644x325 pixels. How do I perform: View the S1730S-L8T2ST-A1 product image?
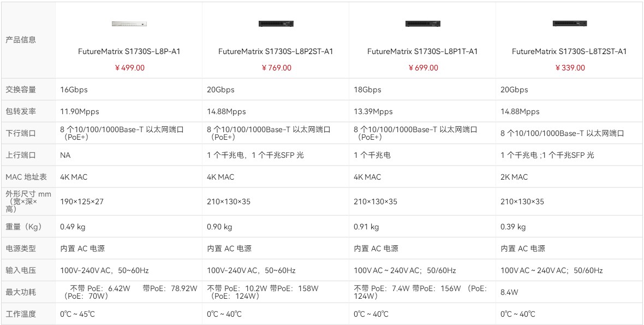pyautogui.click(x=569, y=24)
